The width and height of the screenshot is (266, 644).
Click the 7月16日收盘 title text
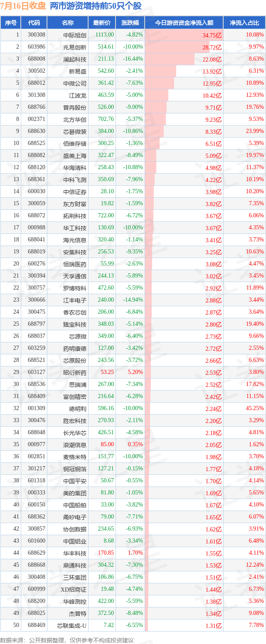pos(23,6)
